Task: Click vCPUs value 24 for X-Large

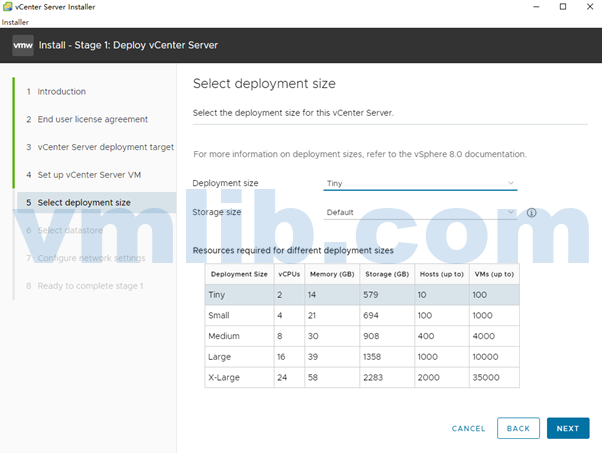Action: click(x=282, y=377)
